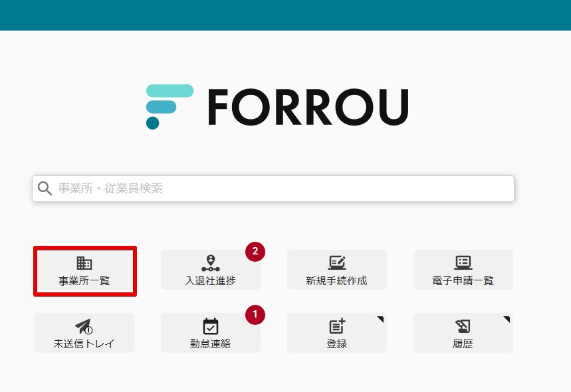Click the laptop list icon for 電子申請一覧
This screenshot has width=571, height=392.
463,263
